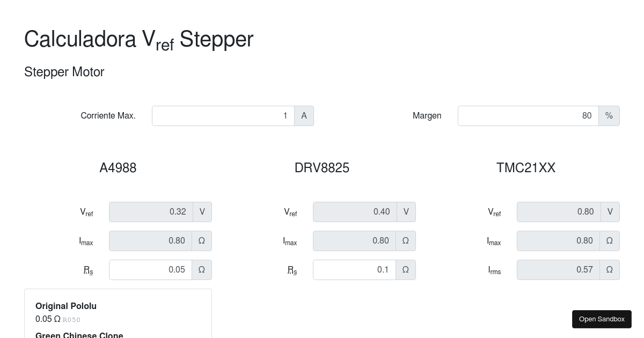
Task: Click the A4988 Imax output field
Action: click(150, 241)
